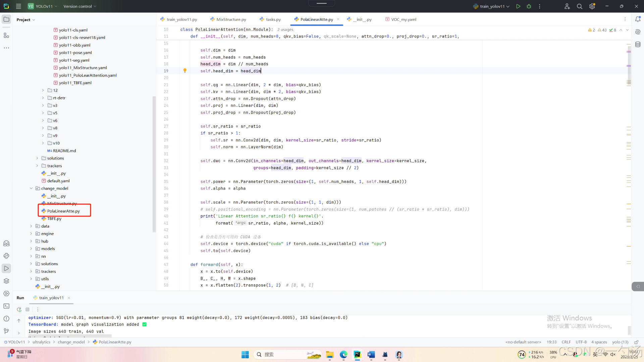Open the Python Packages tool window
The width and height of the screenshot is (644, 362).
coord(6,281)
